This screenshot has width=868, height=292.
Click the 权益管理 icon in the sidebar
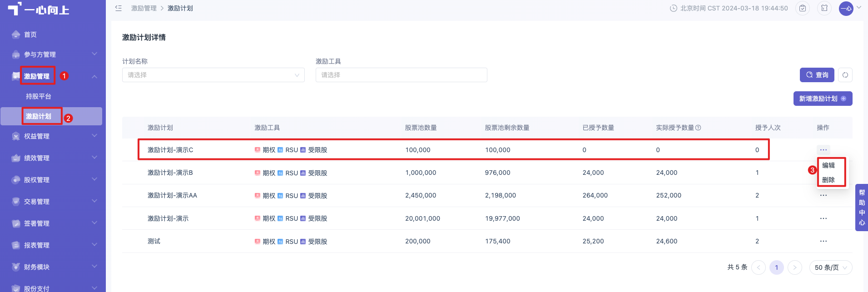16,136
